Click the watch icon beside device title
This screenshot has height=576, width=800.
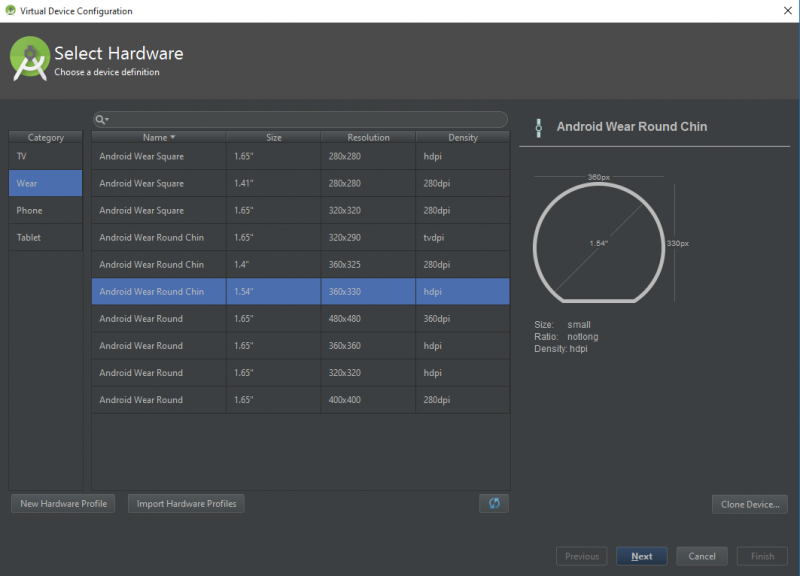pos(538,127)
